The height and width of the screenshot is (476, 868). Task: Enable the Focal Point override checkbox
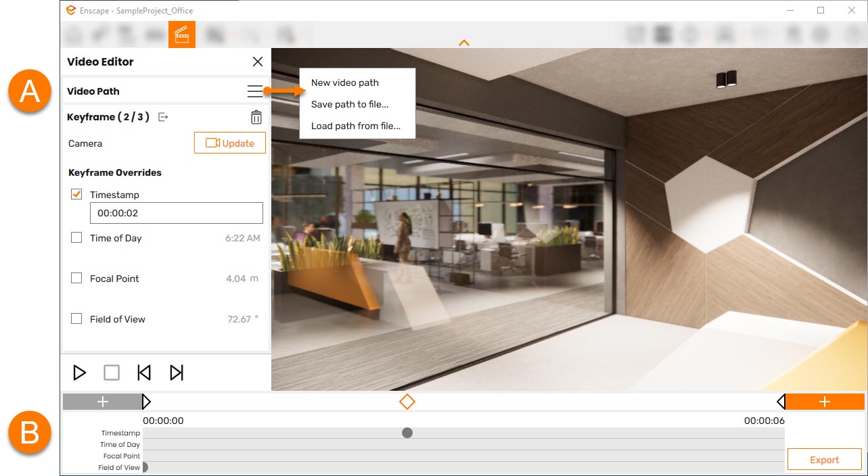(x=76, y=278)
